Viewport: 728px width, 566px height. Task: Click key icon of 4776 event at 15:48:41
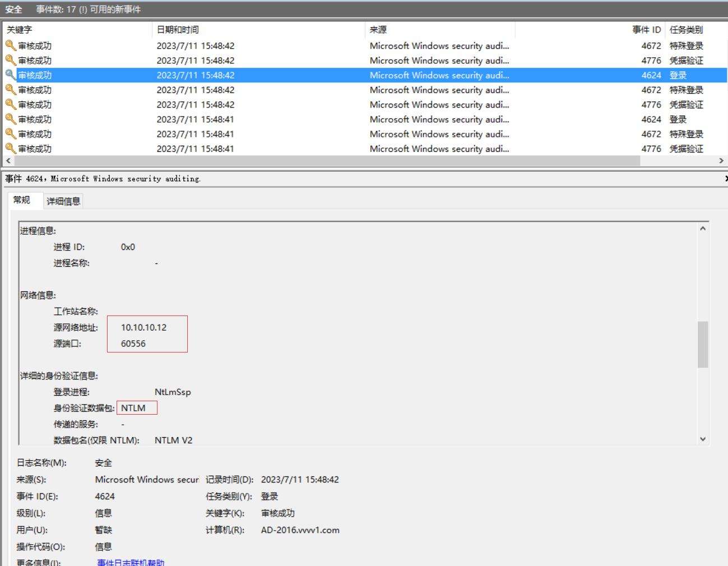pyautogui.click(x=11, y=148)
